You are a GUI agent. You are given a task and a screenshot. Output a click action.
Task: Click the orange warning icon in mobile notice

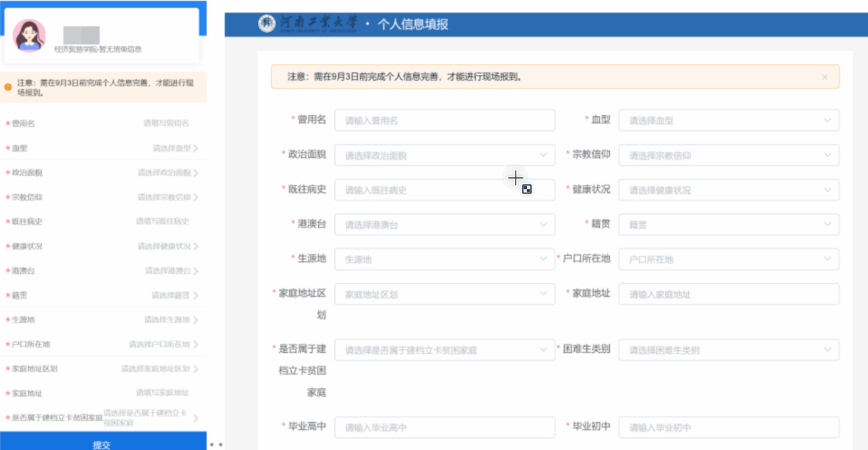point(7,87)
